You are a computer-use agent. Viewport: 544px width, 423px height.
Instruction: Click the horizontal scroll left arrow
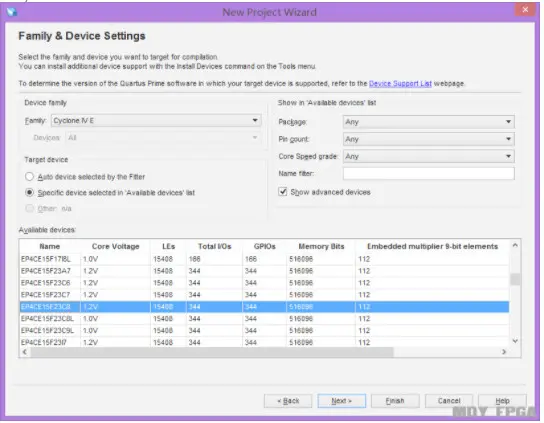tap(25, 352)
